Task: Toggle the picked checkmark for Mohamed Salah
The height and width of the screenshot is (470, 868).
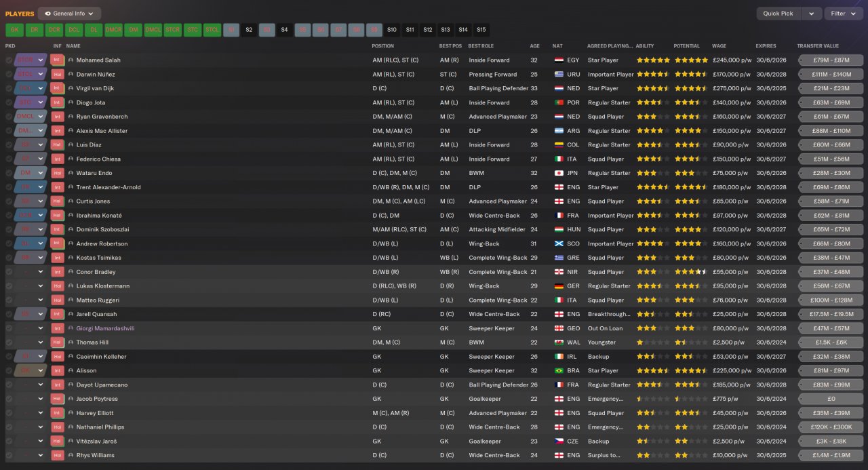Action: (9, 60)
